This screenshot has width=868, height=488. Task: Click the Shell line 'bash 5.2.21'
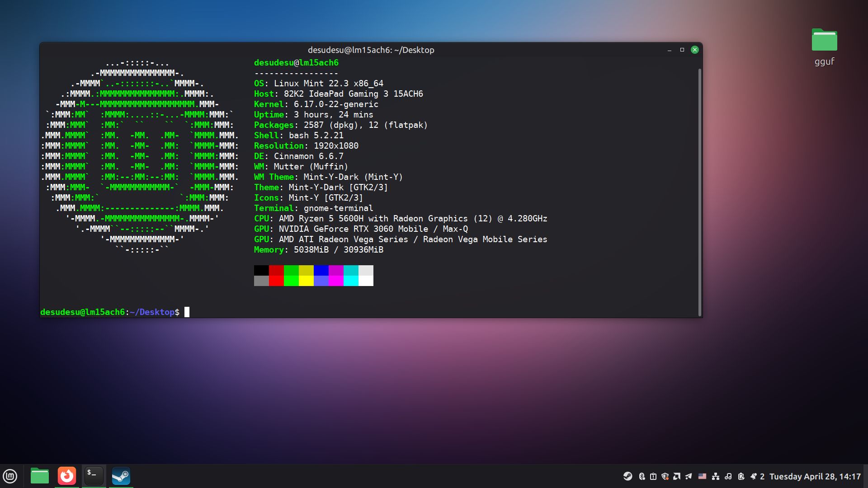(316, 135)
